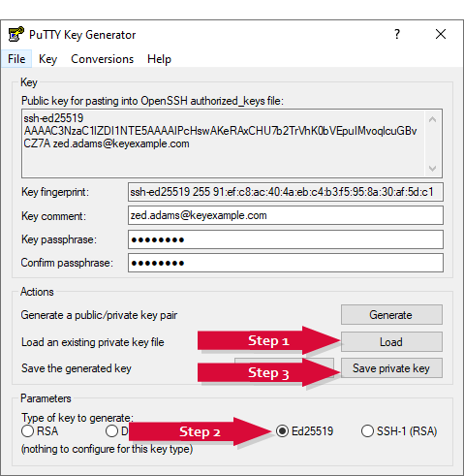Click the public key box down arrow
The width and height of the screenshot is (464, 476).
point(432,169)
